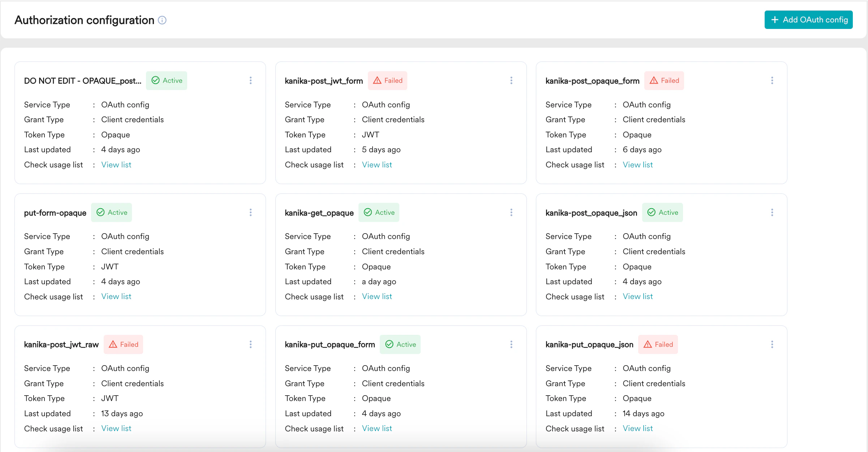Click info icon beside Authorization configuration title
Image resolution: width=868 pixels, height=452 pixels.
(x=162, y=20)
